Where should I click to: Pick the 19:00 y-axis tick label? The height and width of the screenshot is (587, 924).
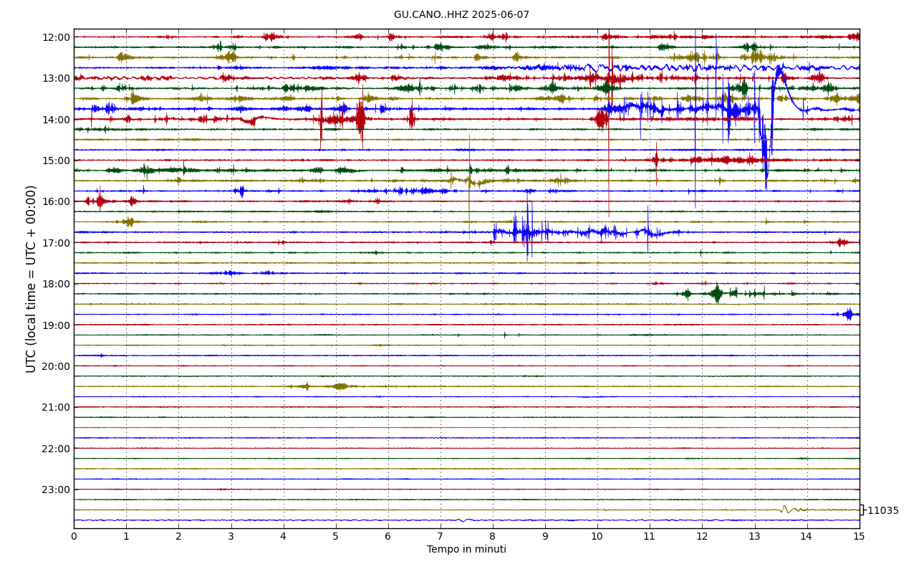pos(57,325)
